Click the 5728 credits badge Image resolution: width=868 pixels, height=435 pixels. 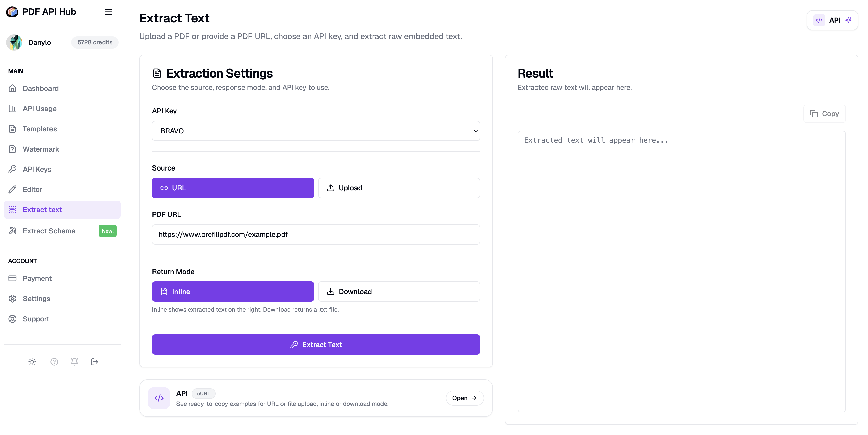[x=95, y=42]
